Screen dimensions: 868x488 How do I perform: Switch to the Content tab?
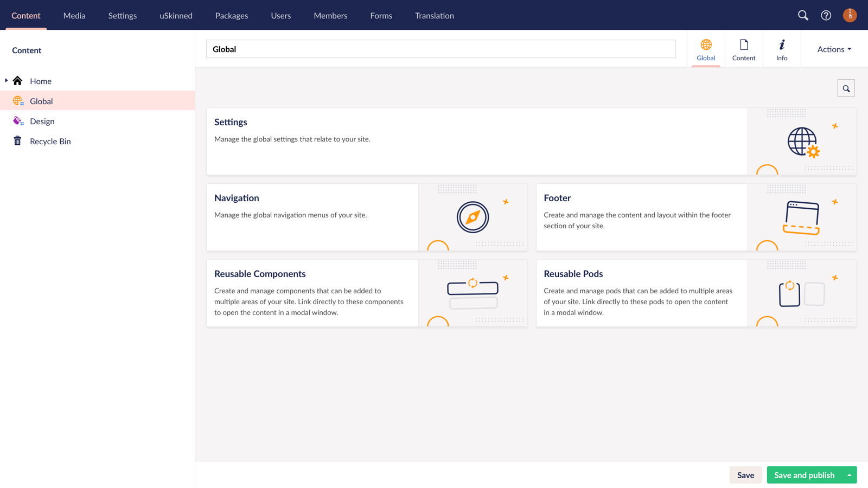click(744, 48)
